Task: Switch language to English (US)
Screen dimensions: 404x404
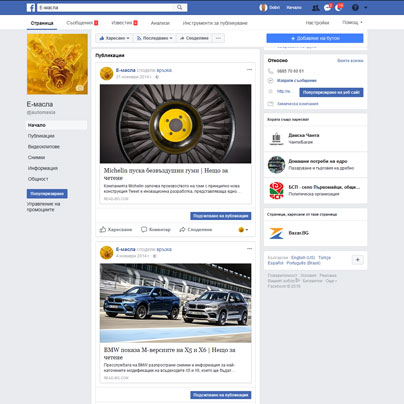Action: point(303,258)
